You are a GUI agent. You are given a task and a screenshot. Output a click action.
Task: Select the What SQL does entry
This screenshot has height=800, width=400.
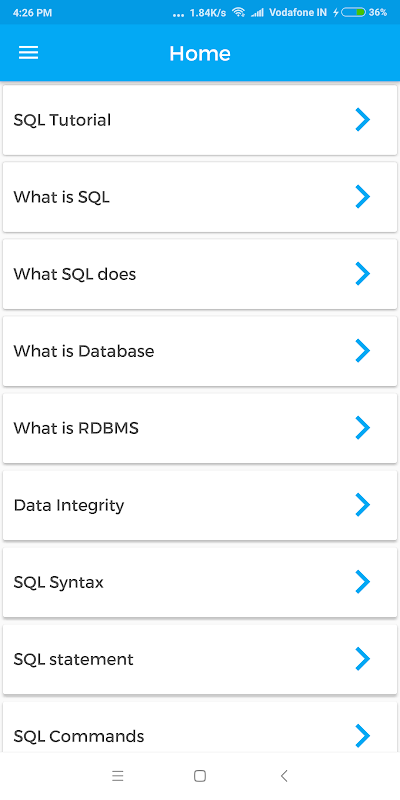coord(200,274)
